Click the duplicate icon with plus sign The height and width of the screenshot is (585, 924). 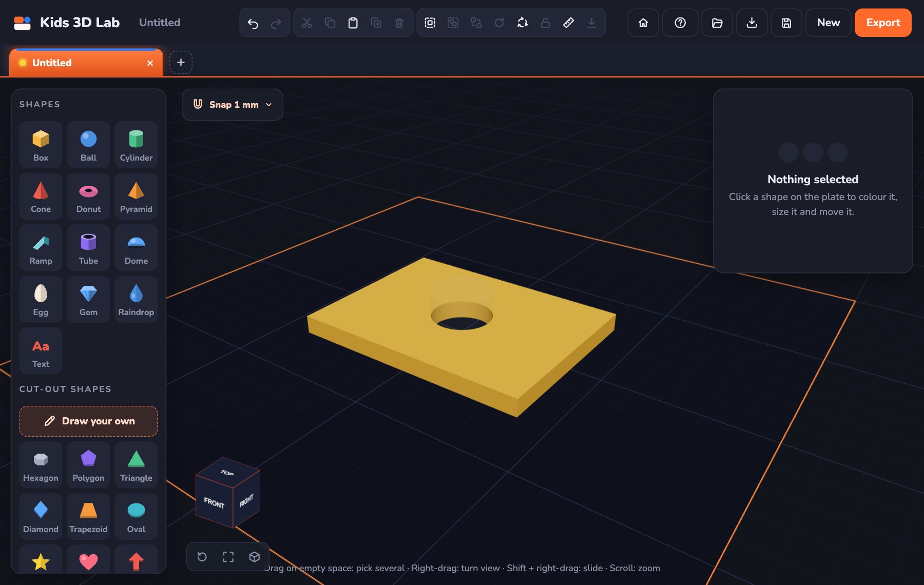[376, 23]
